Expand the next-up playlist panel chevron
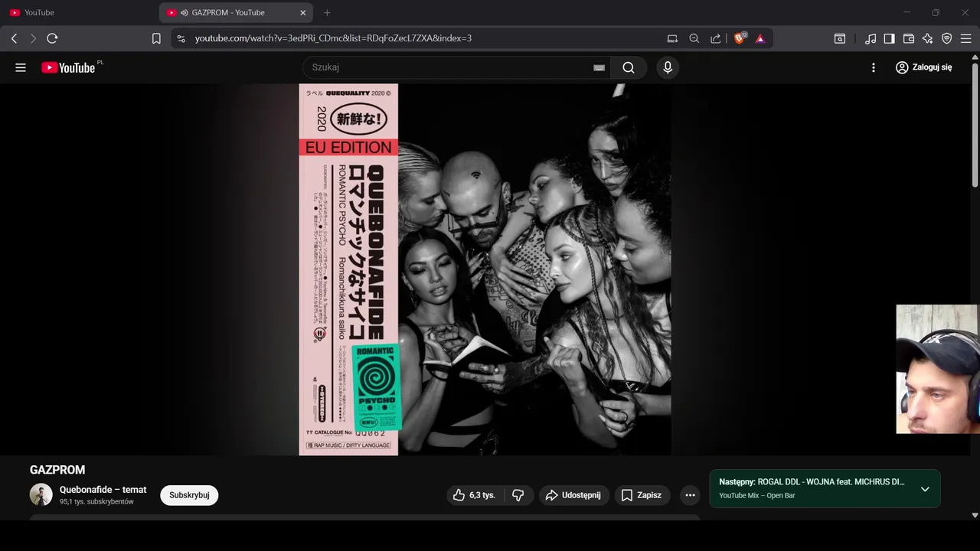 pyautogui.click(x=925, y=489)
